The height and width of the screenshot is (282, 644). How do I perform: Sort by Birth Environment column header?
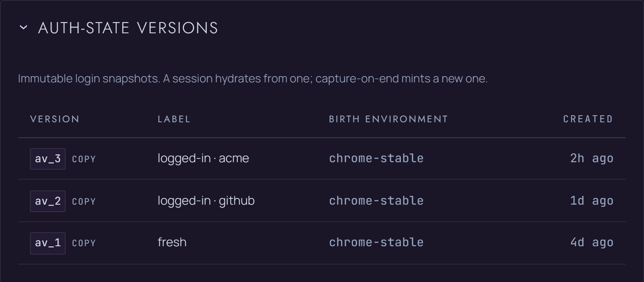388,119
